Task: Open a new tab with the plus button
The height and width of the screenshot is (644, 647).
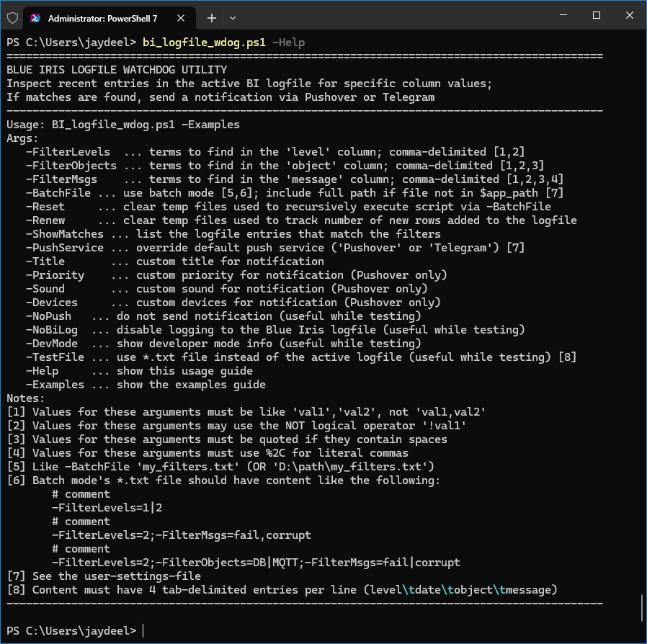Action: pos(212,18)
